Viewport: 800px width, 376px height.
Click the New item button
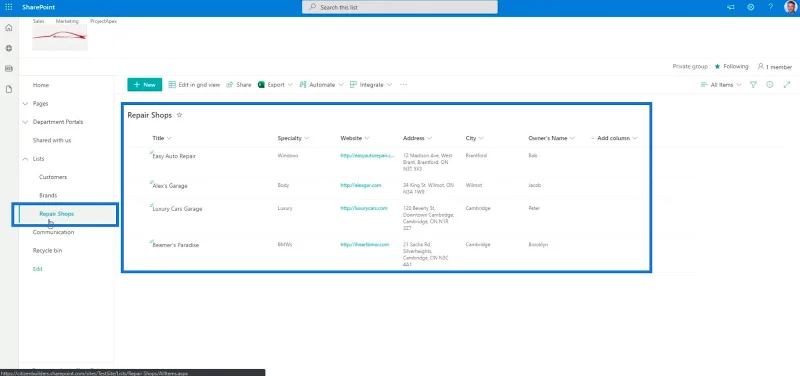[x=145, y=85]
